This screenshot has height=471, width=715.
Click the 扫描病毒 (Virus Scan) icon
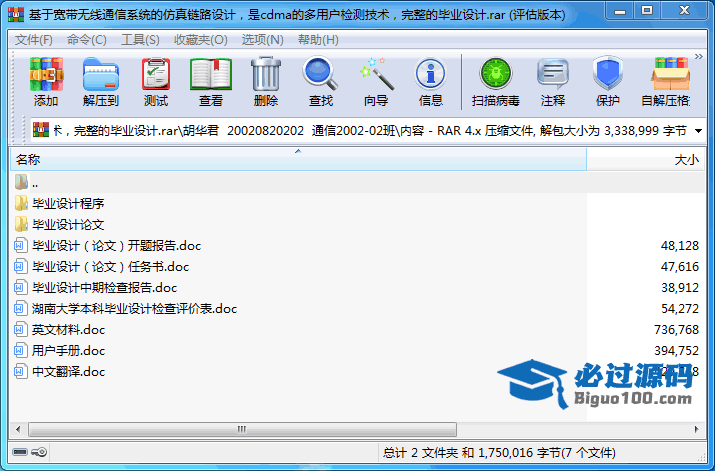point(495,81)
